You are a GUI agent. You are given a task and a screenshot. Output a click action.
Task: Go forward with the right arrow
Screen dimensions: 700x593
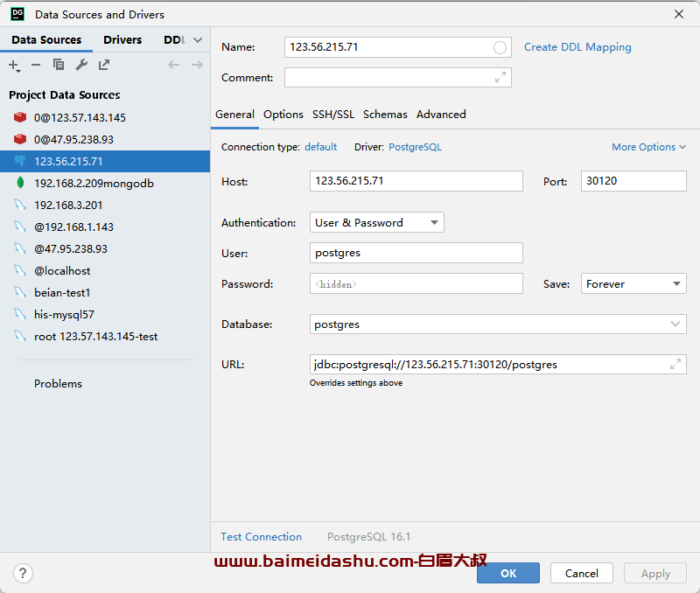tap(197, 65)
